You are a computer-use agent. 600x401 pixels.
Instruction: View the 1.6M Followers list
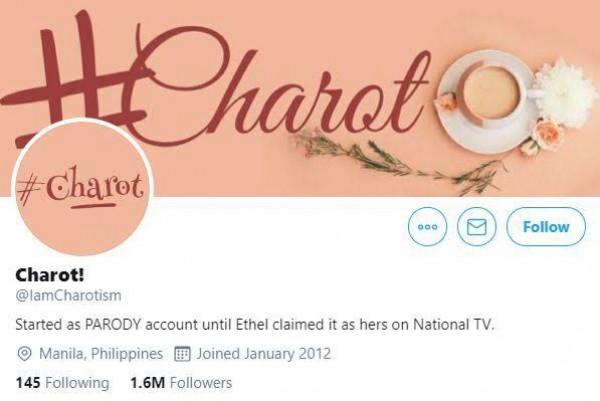click(181, 383)
